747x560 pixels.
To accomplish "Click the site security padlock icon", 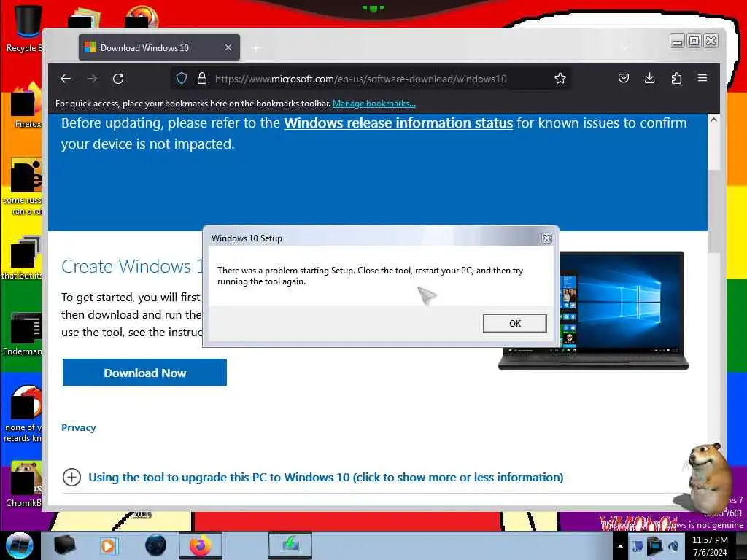I will [x=202, y=79].
